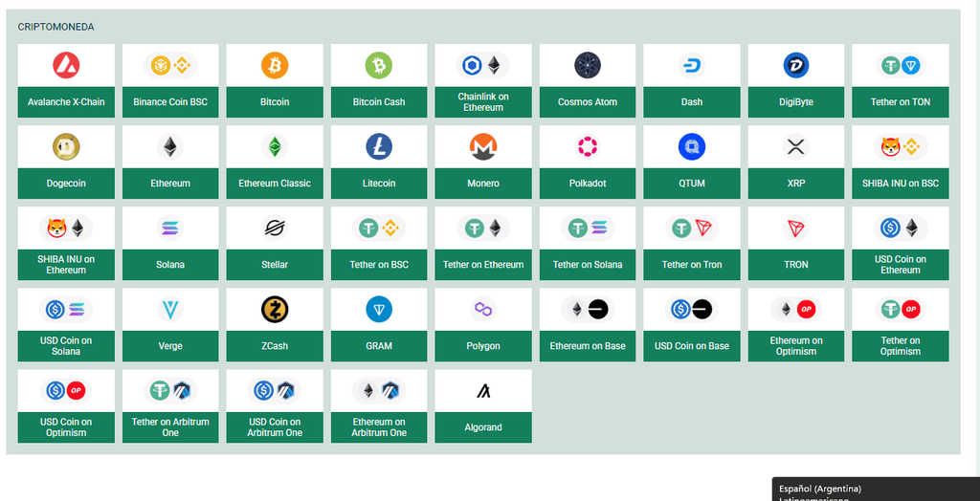Select the Polkadot pink icon
Screen dimensions: 980x501
(x=588, y=147)
